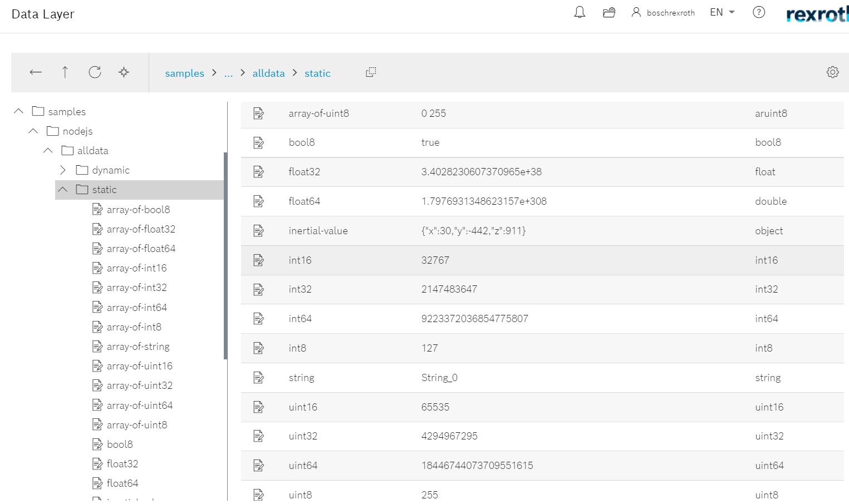
Task: Click the up navigation arrow
Action: point(65,72)
